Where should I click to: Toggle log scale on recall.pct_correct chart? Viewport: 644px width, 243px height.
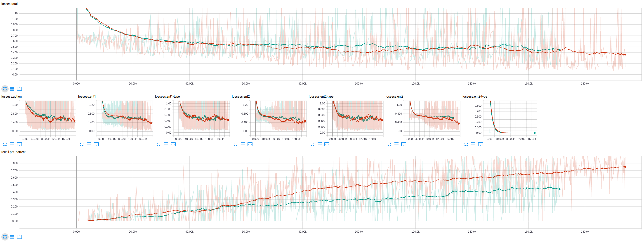pyautogui.click(x=12, y=237)
